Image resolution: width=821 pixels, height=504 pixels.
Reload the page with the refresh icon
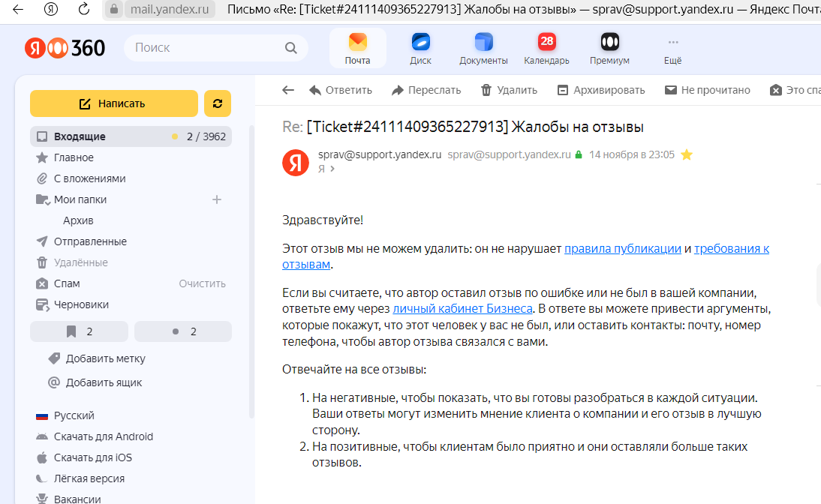(x=84, y=9)
